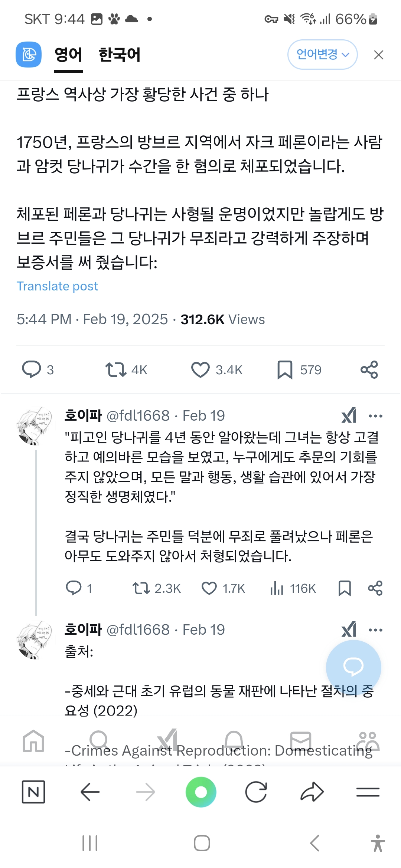Open the 언어변경 language dropdown

click(x=322, y=55)
